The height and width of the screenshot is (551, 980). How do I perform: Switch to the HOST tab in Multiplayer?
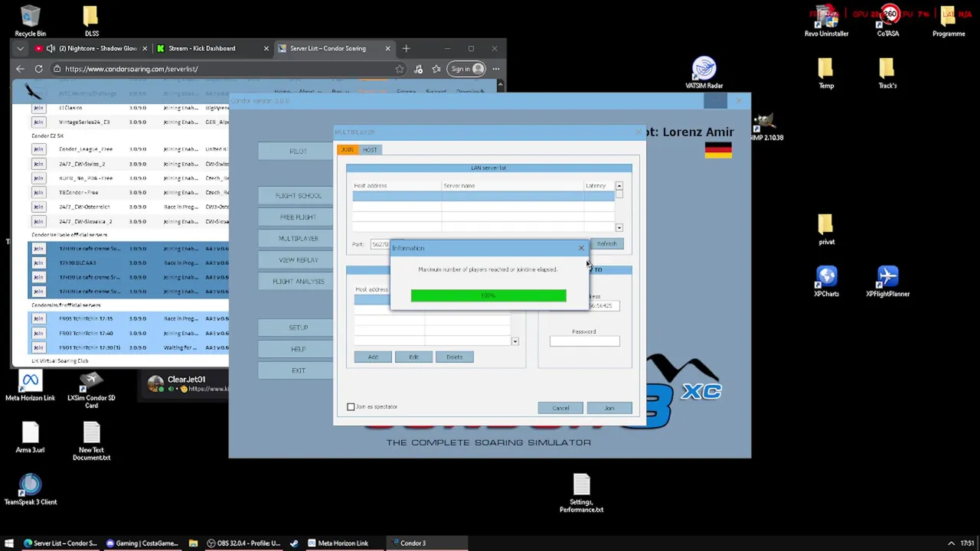click(x=370, y=150)
